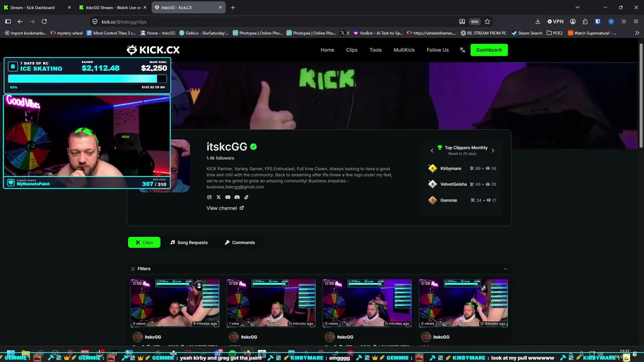
Task: Click the page vertical scrollbar thumb
Action: 641,96
